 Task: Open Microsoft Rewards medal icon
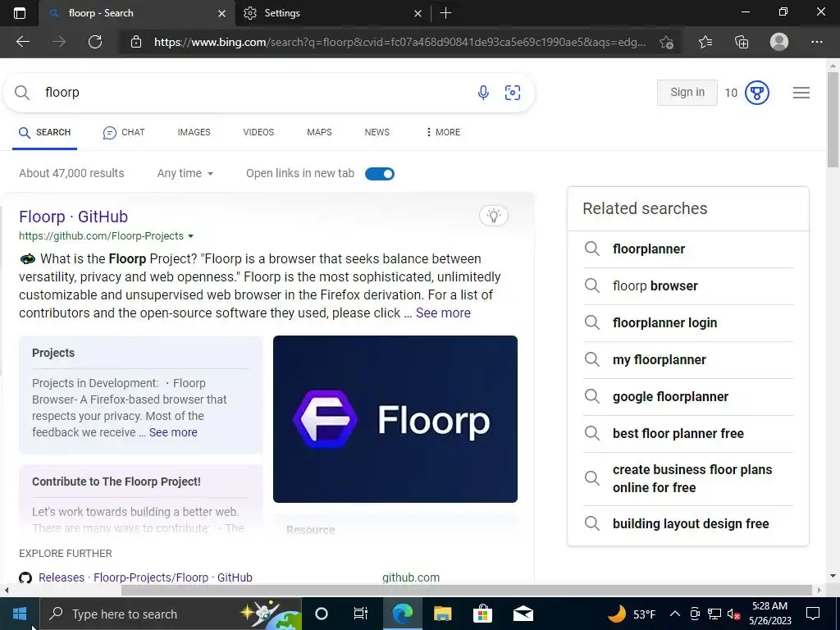pos(757,93)
